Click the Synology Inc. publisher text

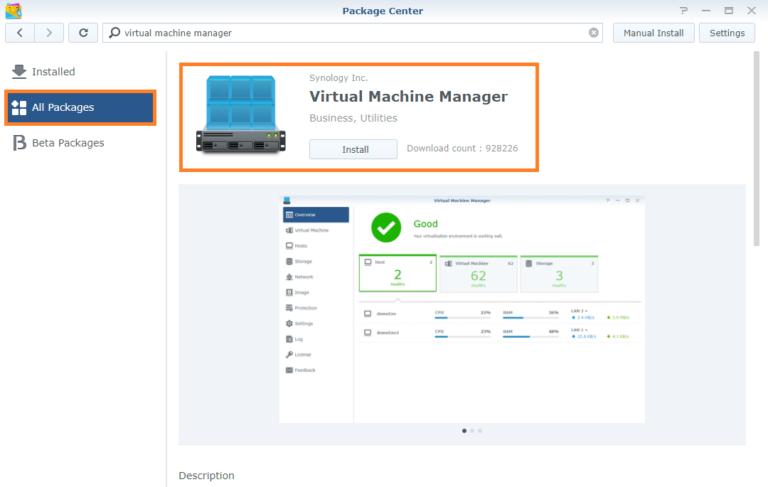338,78
